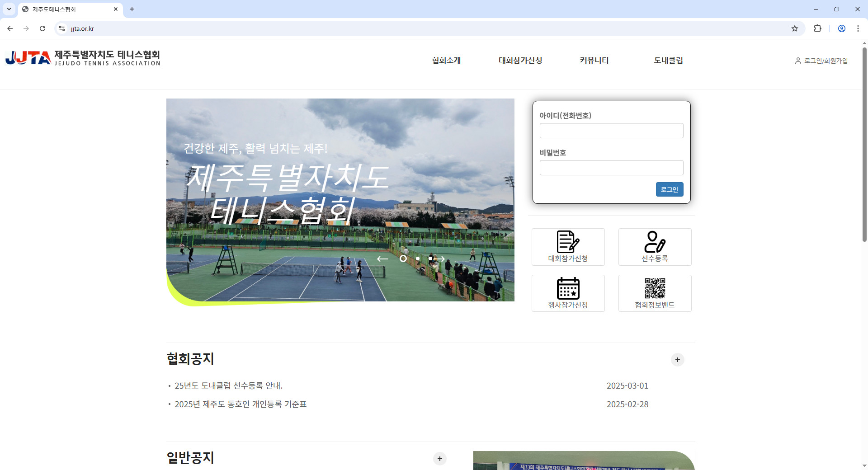Select the third slider indicator dot
868x470 pixels.
click(430, 258)
